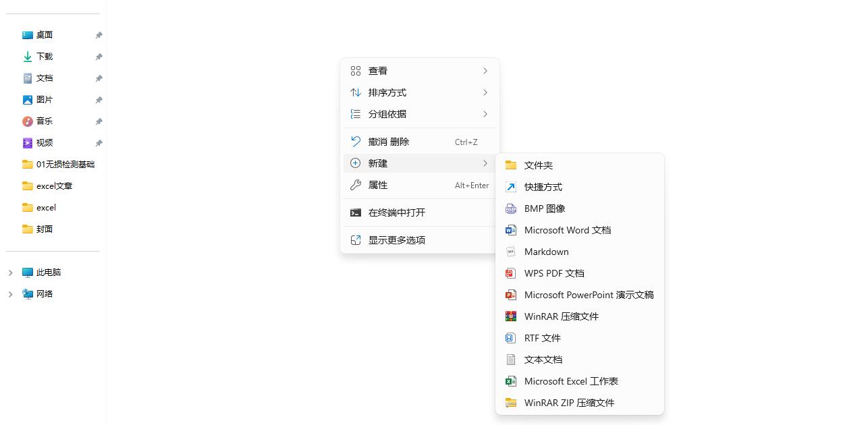Click the Markdown file icon

[511, 252]
